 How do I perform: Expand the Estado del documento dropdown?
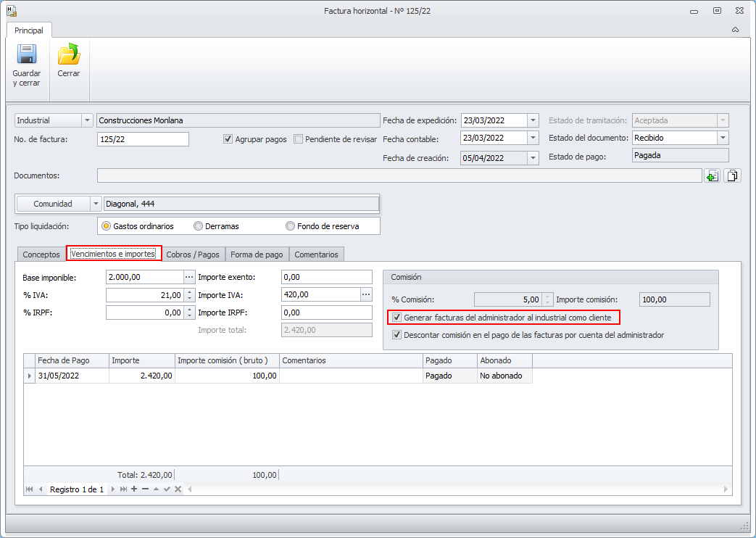(723, 138)
